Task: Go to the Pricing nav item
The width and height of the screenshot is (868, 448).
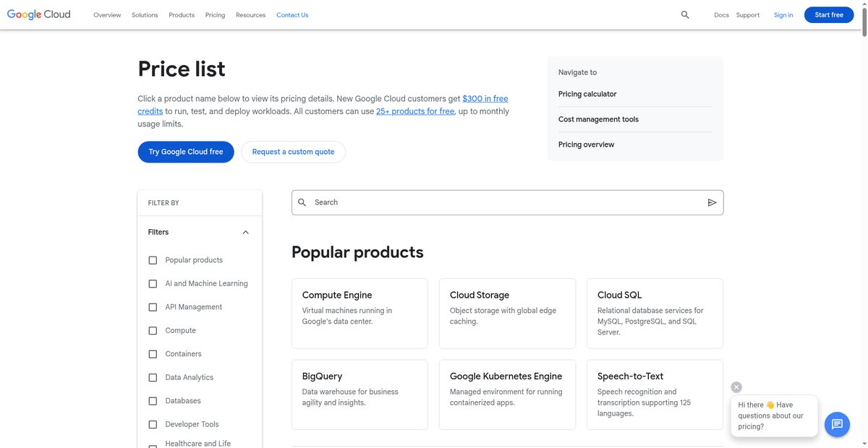Action: pyautogui.click(x=215, y=14)
